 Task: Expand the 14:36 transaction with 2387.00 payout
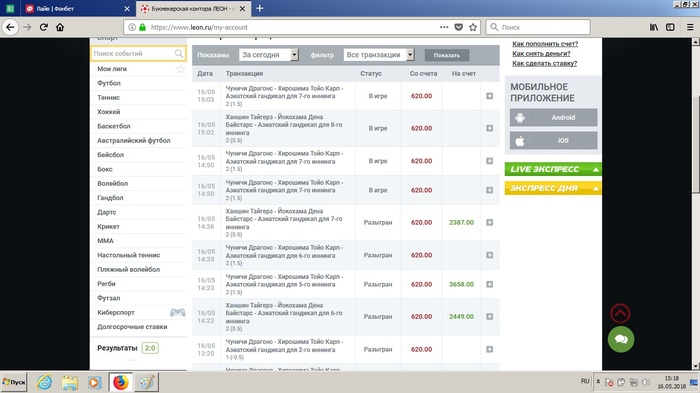pyautogui.click(x=489, y=222)
